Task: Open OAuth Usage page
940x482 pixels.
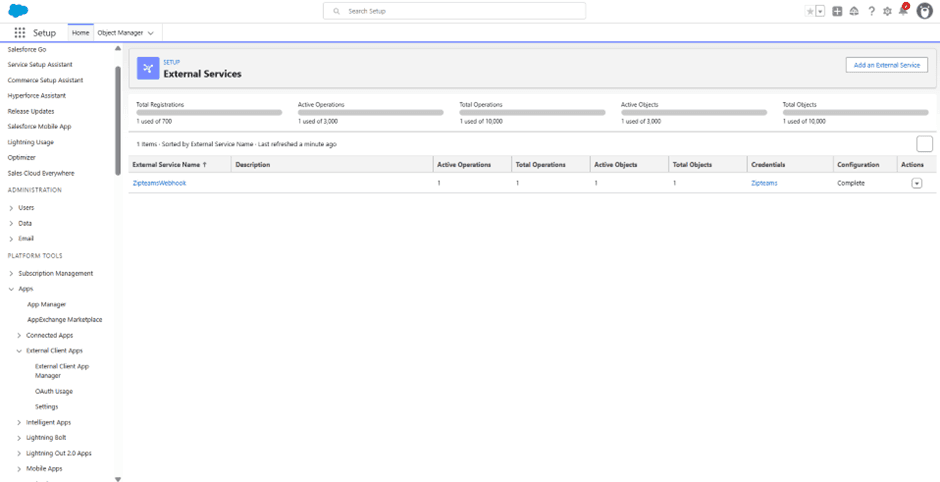Action: [54, 391]
